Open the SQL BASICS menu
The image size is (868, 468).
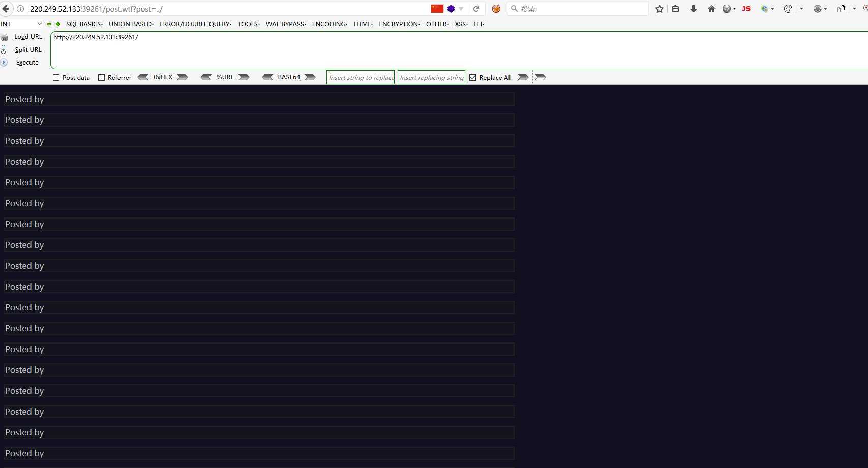84,24
